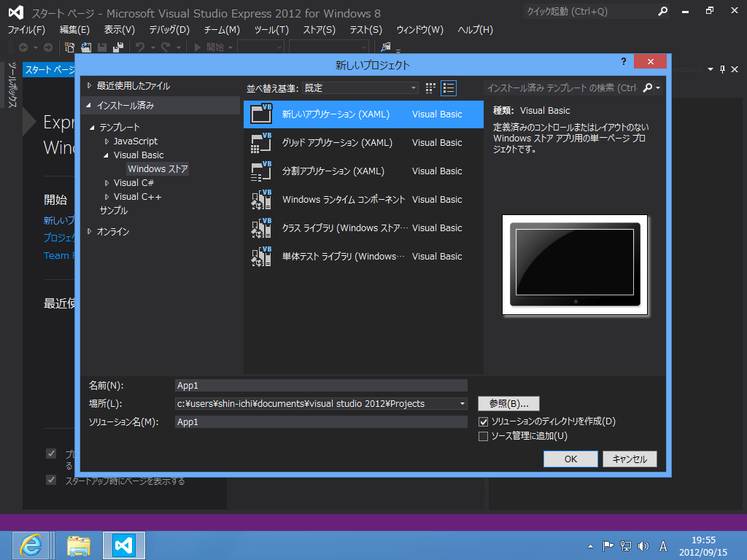Pin the Start Page panel

(723, 69)
